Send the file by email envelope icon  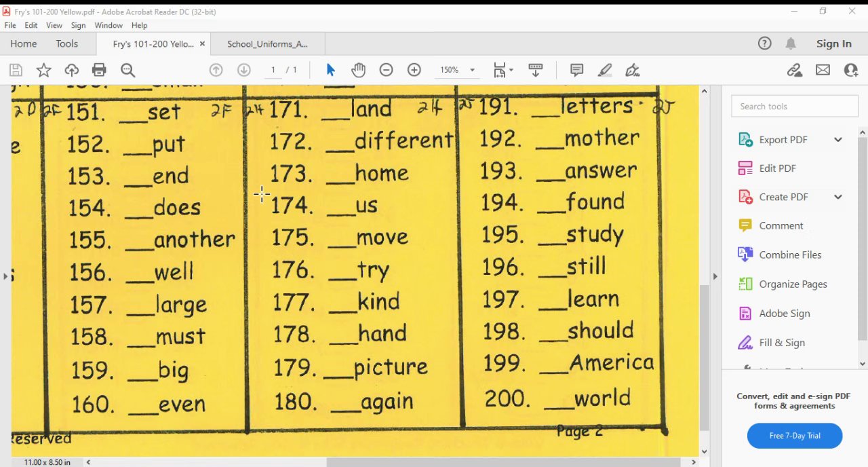pyautogui.click(x=823, y=70)
